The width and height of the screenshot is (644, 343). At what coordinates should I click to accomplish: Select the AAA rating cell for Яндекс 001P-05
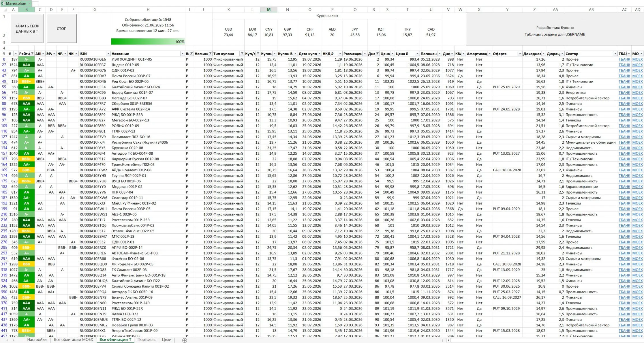27,65
